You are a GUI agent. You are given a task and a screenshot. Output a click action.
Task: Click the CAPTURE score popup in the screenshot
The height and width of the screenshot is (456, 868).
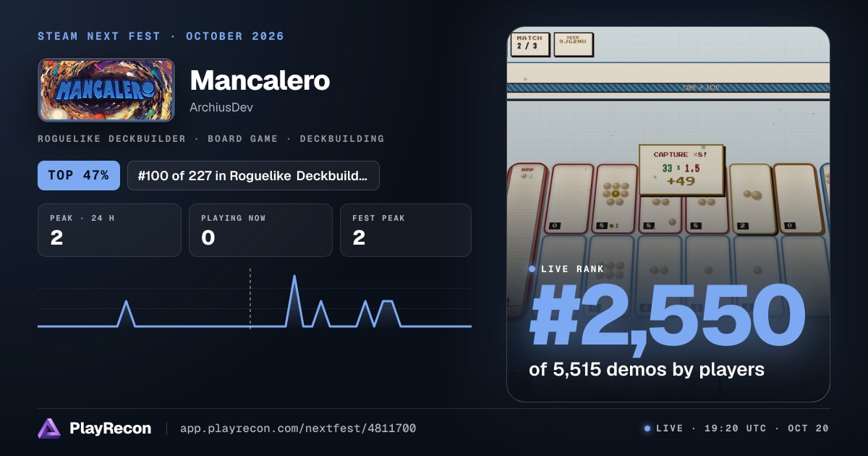681,169
